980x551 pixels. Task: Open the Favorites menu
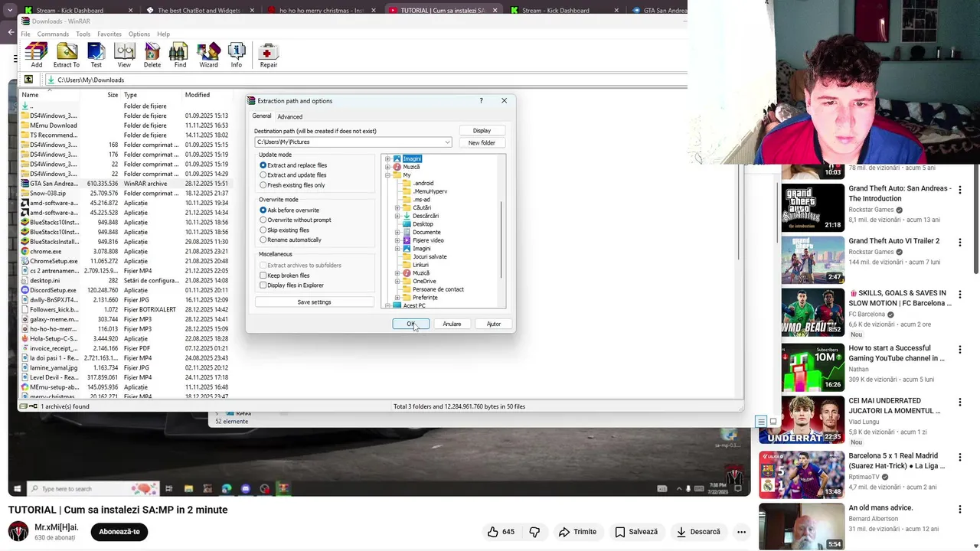[x=109, y=34]
